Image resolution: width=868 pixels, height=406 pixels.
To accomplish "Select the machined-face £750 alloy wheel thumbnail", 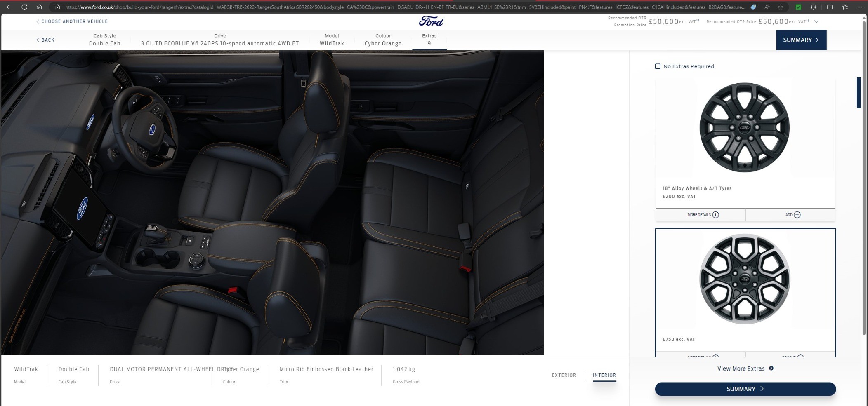I will [x=745, y=279].
